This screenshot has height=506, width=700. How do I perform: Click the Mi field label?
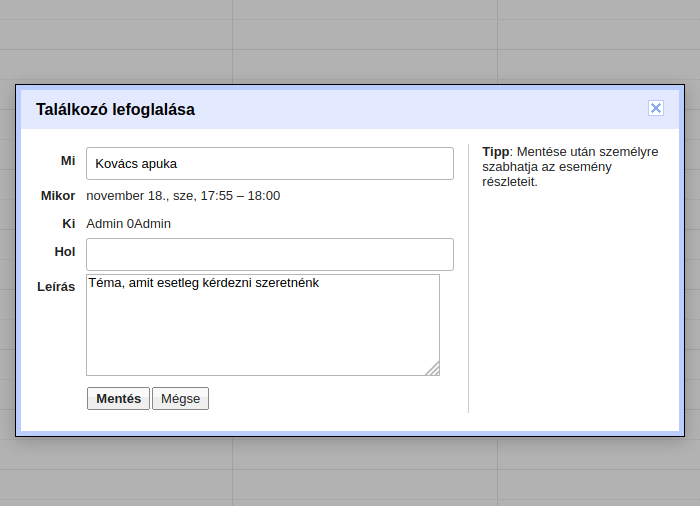pyautogui.click(x=68, y=161)
